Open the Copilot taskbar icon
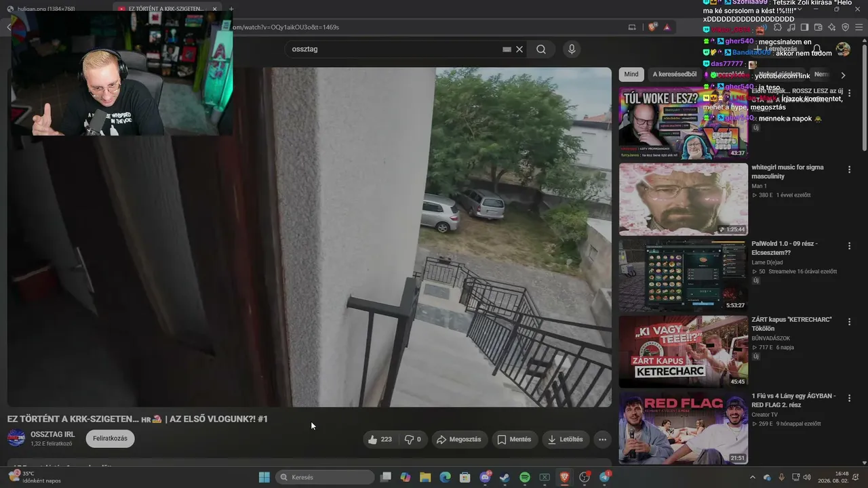Viewport: 868px width, 488px height. click(406, 477)
